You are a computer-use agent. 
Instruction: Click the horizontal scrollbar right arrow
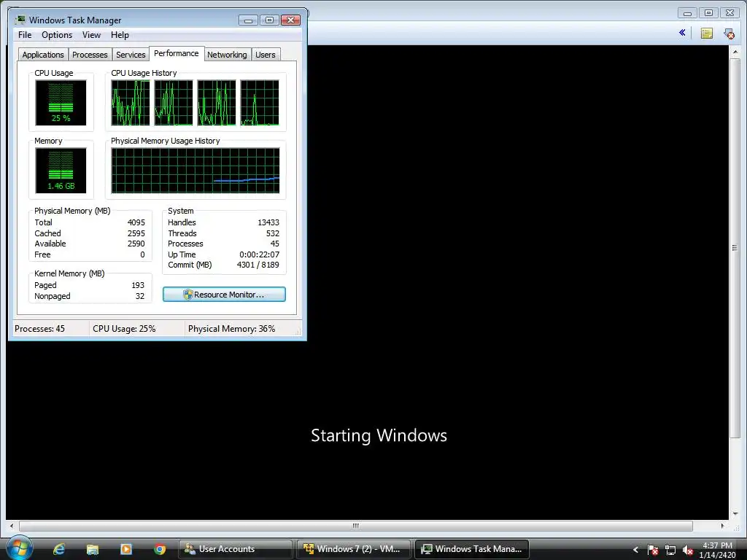[723, 526]
